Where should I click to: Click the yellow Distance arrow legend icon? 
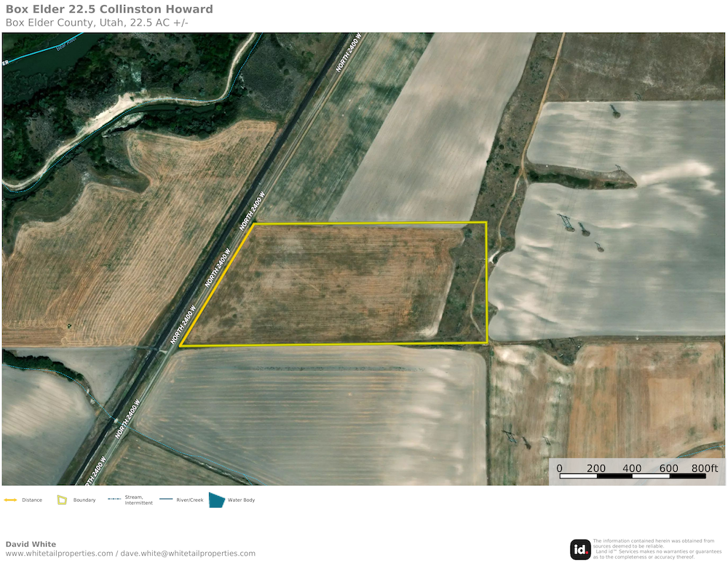11,500
